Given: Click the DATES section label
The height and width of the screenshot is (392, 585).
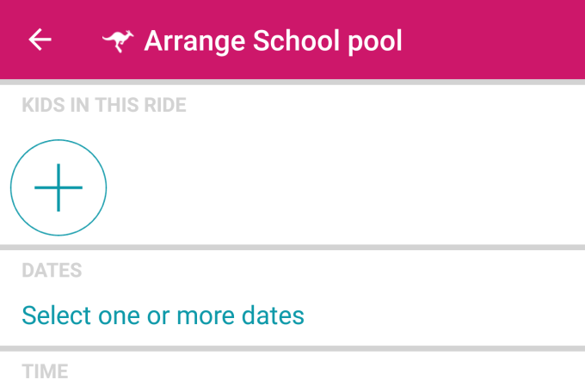Looking at the screenshot, I should click(52, 271).
